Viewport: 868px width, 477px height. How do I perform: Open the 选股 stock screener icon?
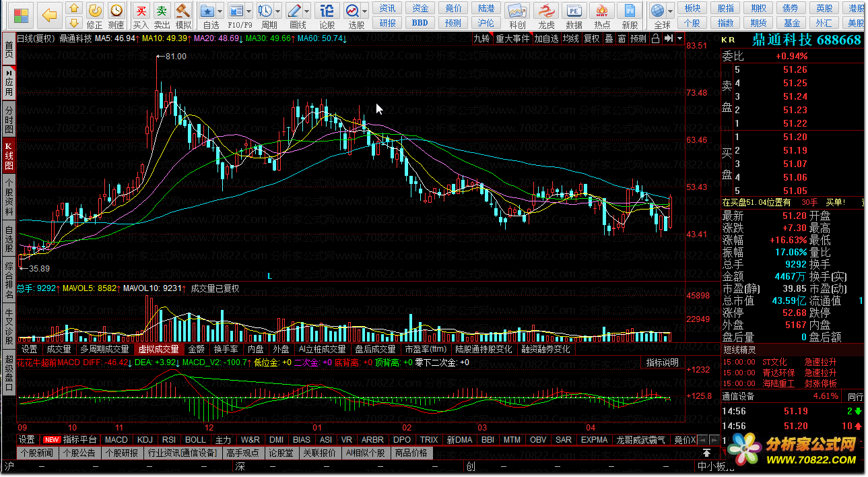(x=352, y=11)
